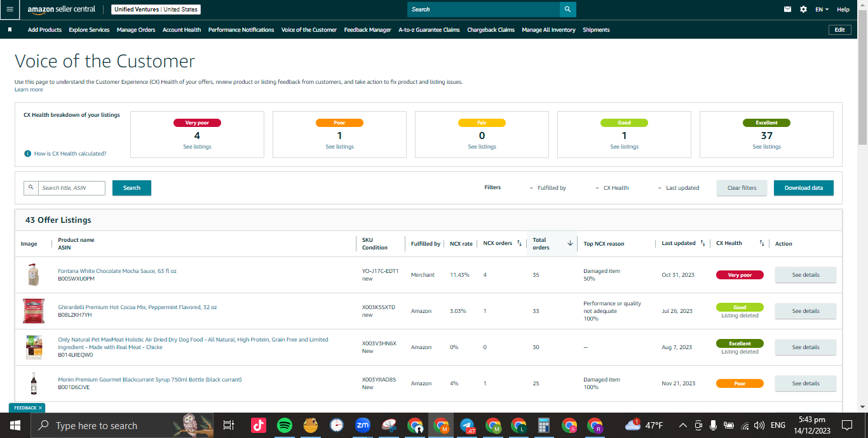Expand the Last updated filter dropdown
868x438 pixels.
click(678, 188)
